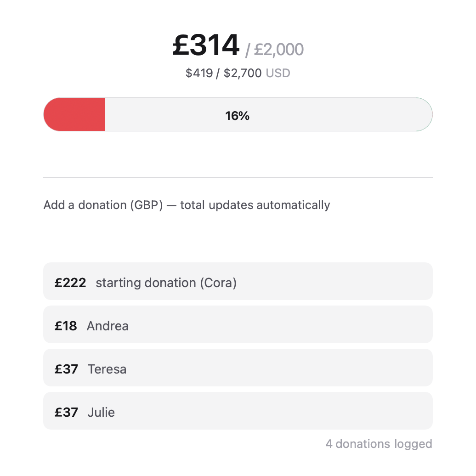Click the name Julie in the list

point(101,413)
